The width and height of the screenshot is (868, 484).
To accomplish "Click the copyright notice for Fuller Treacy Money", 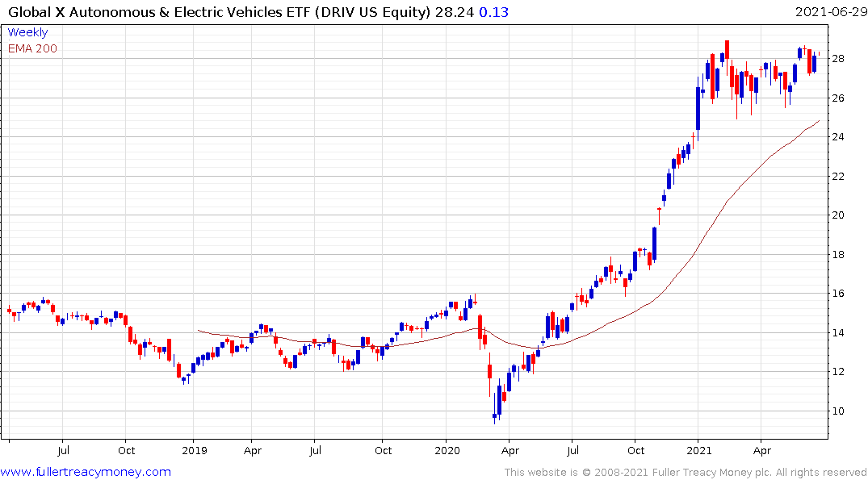I will (x=686, y=473).
